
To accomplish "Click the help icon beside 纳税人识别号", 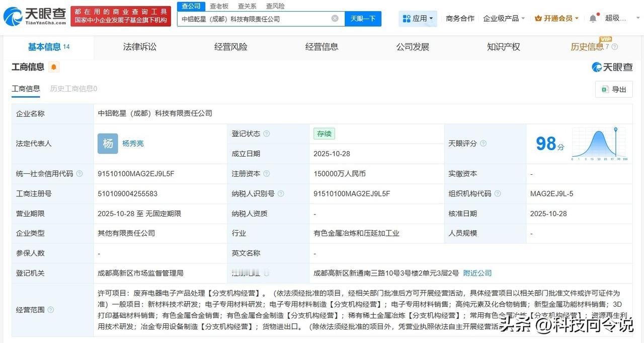I will click(x=281, y=193).
